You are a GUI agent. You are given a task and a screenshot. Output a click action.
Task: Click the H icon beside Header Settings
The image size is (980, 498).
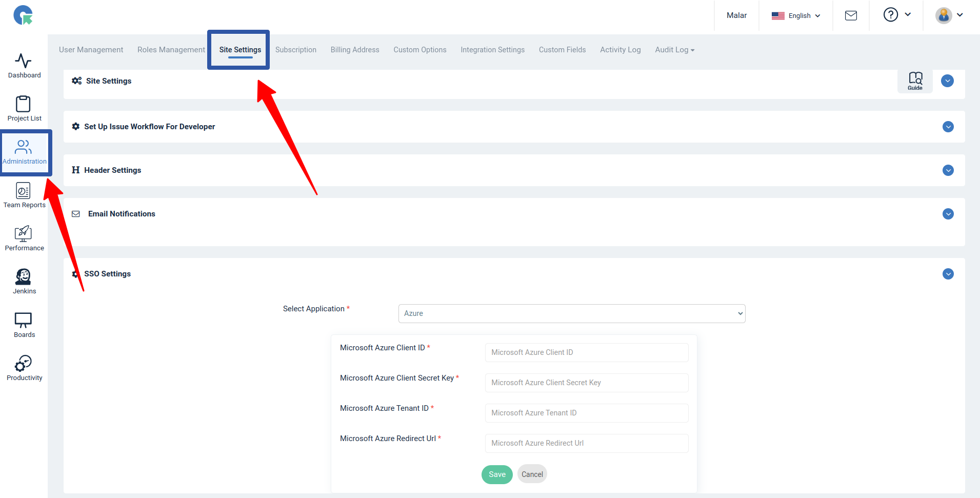[x=76, y=170]
